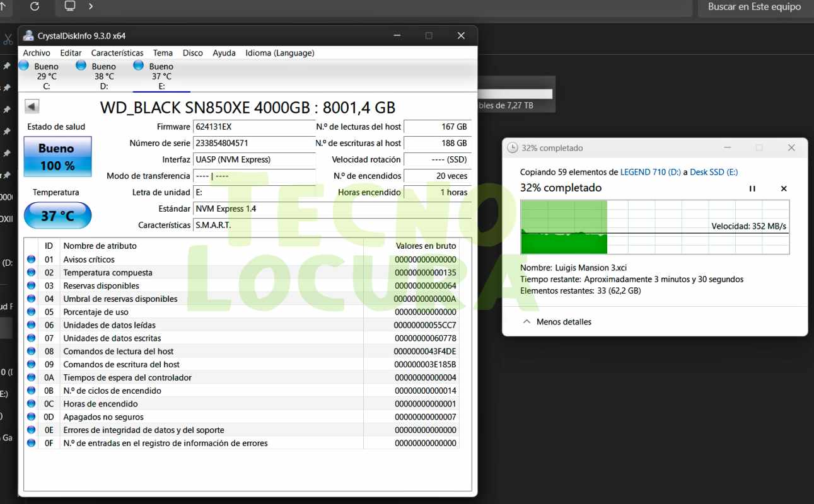Click the cut scissors icon in Explorer

pyautogui.click(x=8, y=40)
